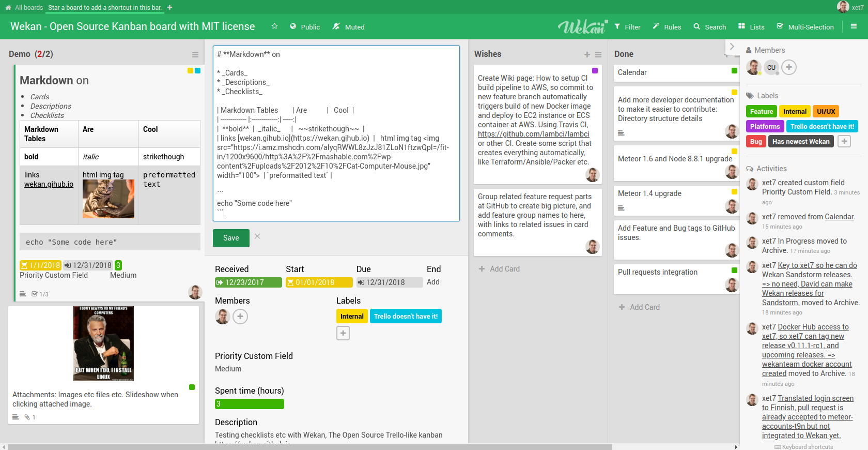The width and height of the screenshot is (868, 450).
Task: Open the Wishes list menu
Action: [x=598, y=55]
